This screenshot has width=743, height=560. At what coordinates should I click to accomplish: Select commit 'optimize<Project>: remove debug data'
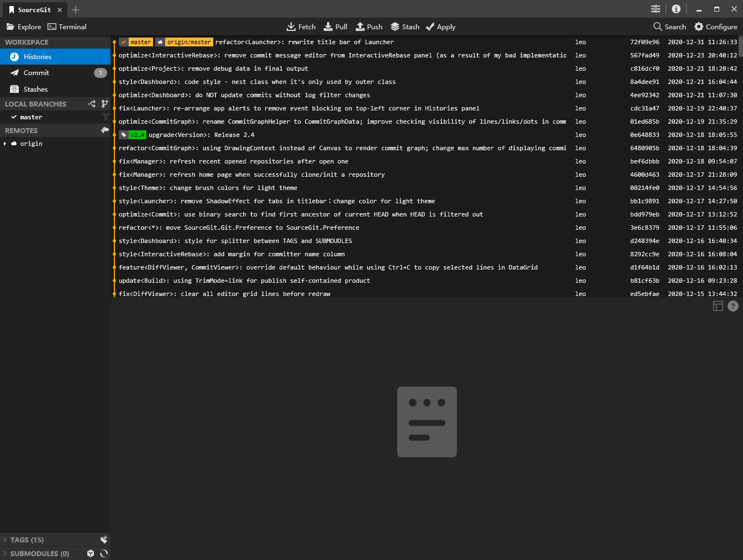coord(425,68)
